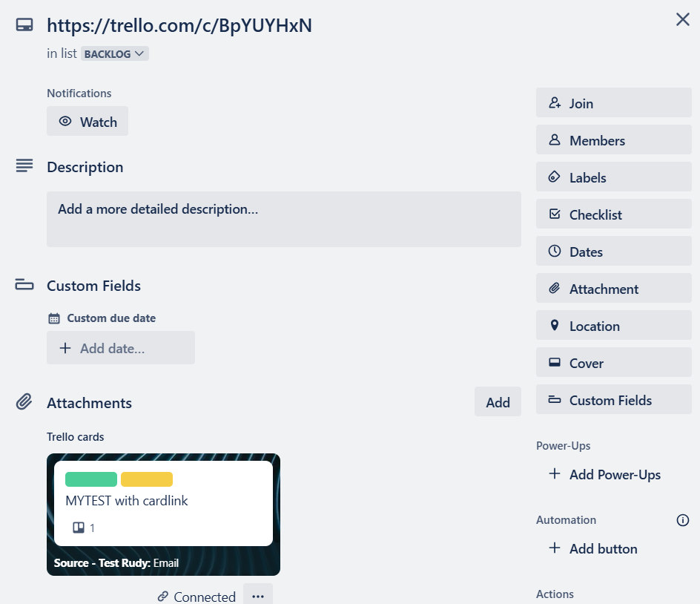The width and height of the screenshot is (700, 604).
Task: Click MYTEST with cardlink title text
Action: pos(127,501)
